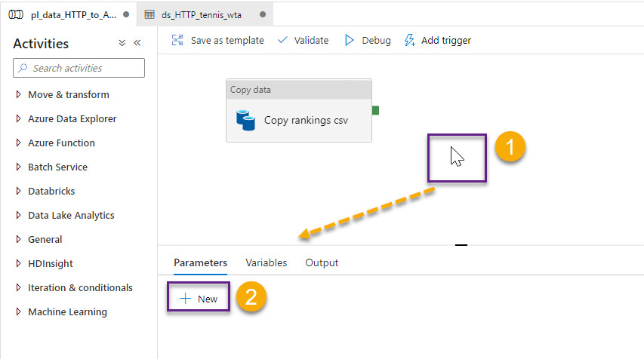644x359 pixels.
Task: Expand the Move & transform category
Action: click(68, 94)
